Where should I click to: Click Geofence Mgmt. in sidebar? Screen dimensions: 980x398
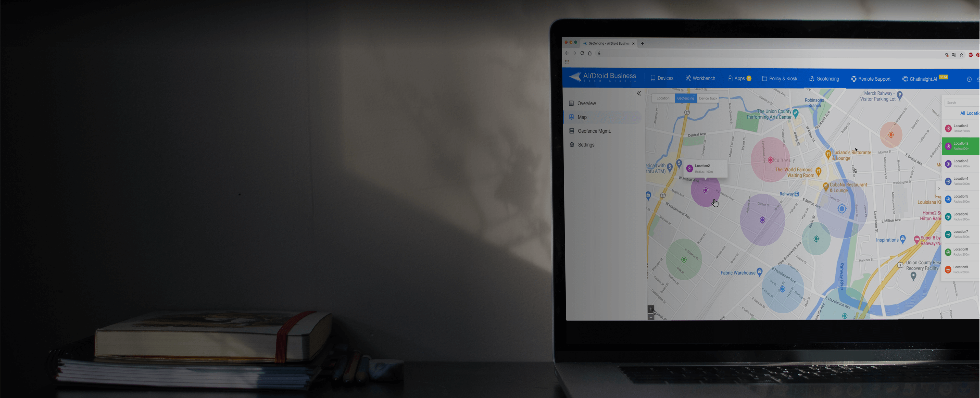pos(594,131)
